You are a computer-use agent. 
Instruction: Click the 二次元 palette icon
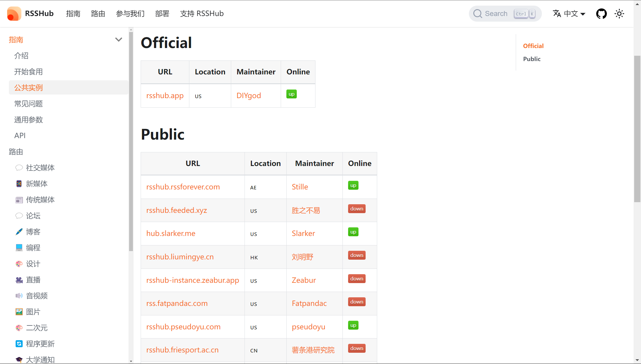point(19,328)
